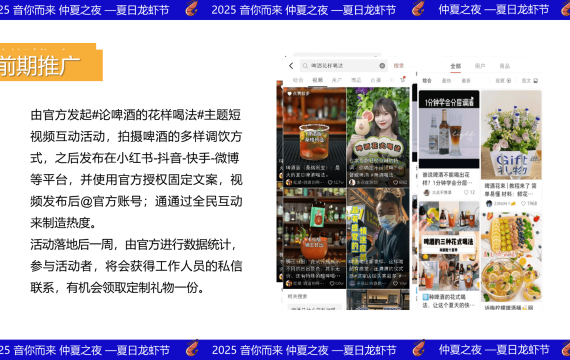Choose the 综合 sort option on the right
570x360 pixels.
coord(427,81)
